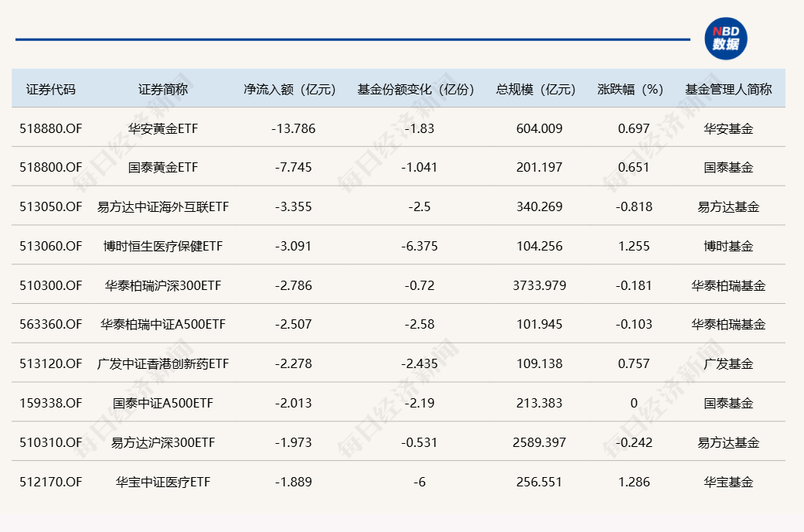Click the 基金管理人简称 column header
The height and width of the screenshot is (532, 804).
pos(728,89)
